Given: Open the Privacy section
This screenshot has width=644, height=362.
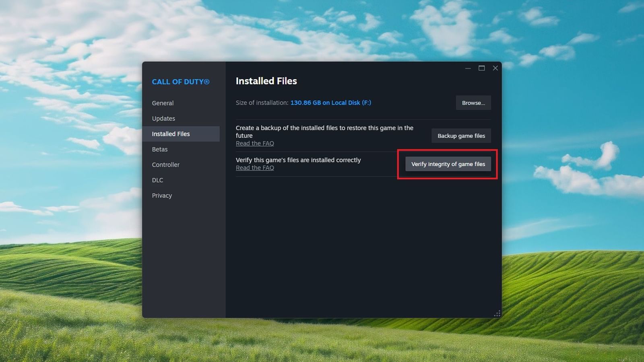Looking at the screenshot, I should [x=162, y=195].
